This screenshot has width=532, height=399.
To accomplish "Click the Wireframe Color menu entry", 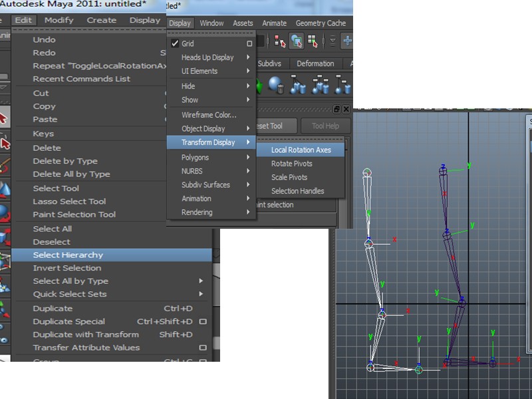I will (209, 115).
